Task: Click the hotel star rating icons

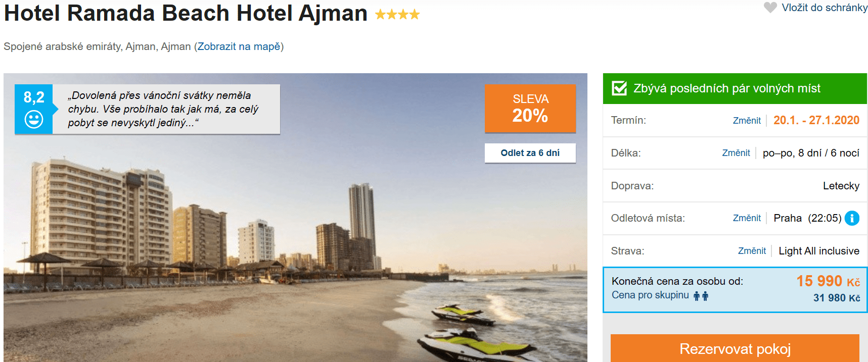Action: pyautogui.click(x=397, y=15)
